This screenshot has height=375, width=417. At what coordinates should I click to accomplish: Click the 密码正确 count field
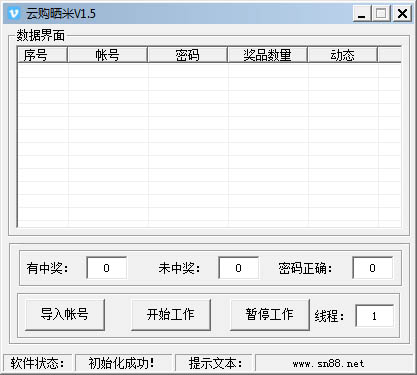(372, 268)
